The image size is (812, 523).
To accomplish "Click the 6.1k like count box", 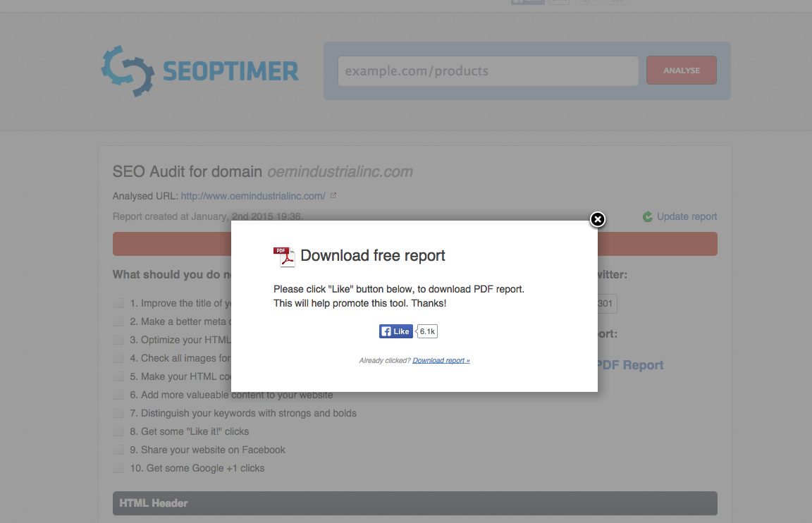I will [426, 331].
